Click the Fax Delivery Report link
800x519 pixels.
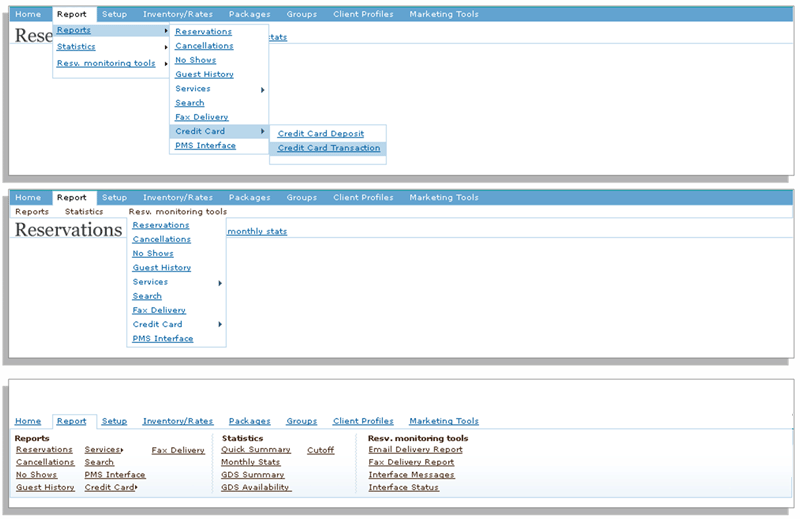click(411, 462)
